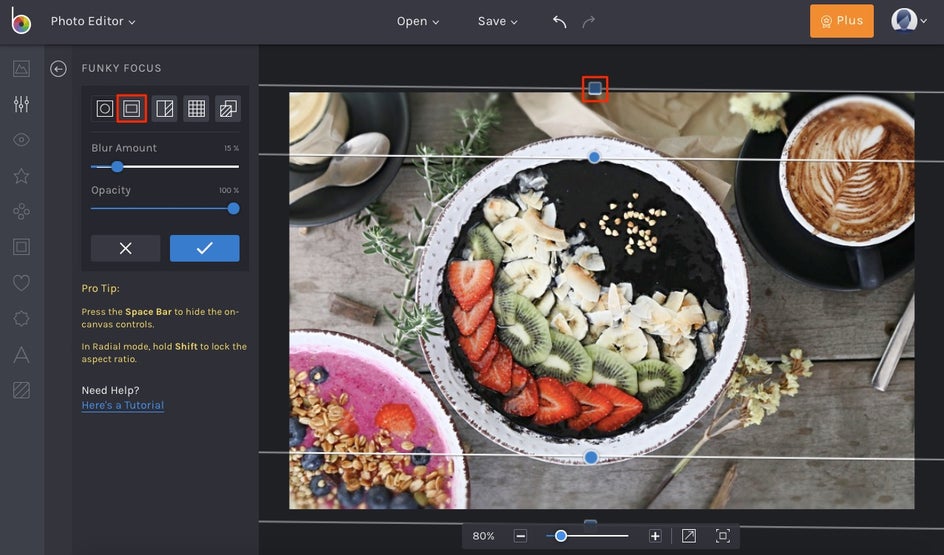Open the Here's a Tutorial link
This screenshot has width=944, height=555.
tap(122, 406)
